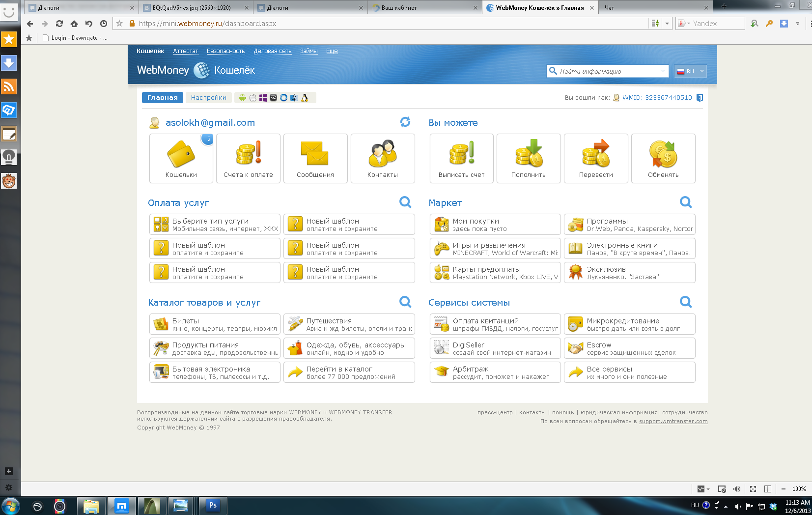Open the пресс-центр footer link

[x=495, y=413]
